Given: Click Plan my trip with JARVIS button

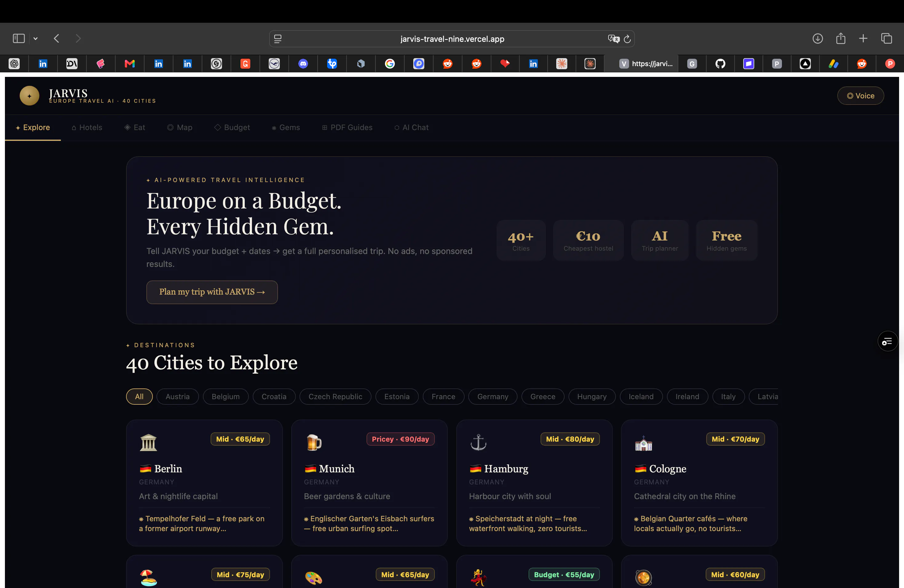Looking at the screenshot, I should 212,292.
